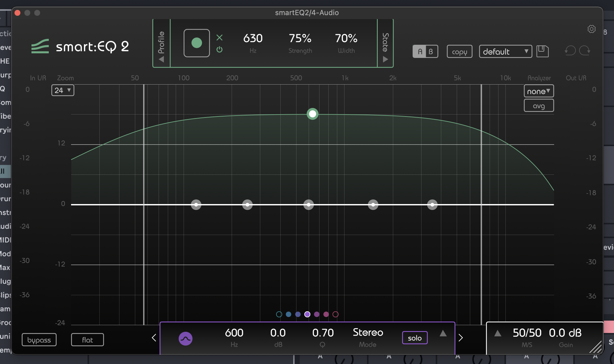Open the Zoom 24 dropdown
This screenshot has width=614, height=364.
tap(63, 90)
